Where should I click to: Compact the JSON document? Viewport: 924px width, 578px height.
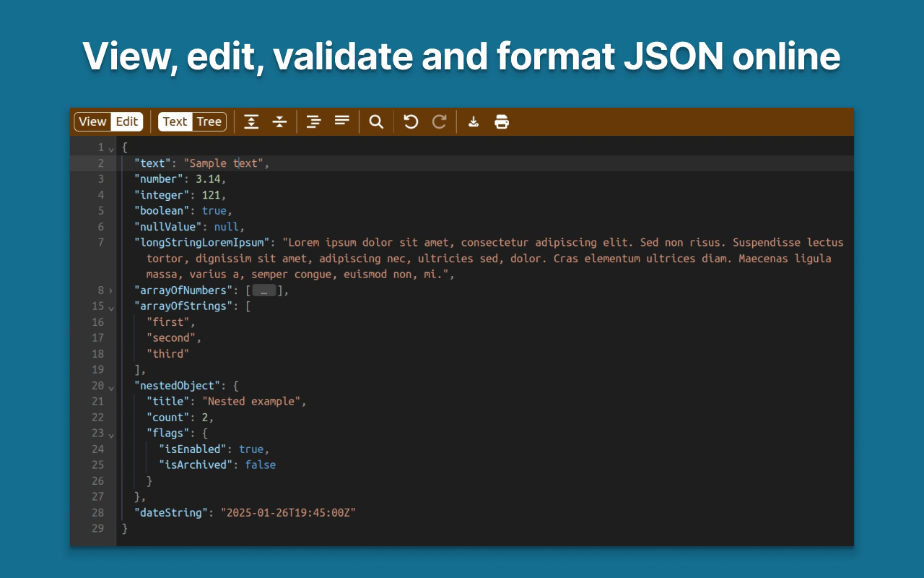click(341, 121)
